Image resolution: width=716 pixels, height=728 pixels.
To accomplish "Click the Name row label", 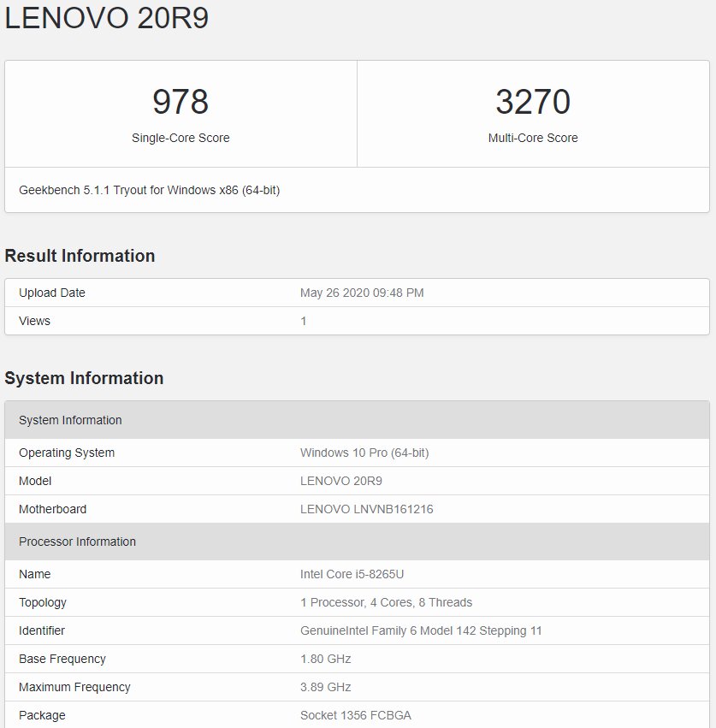I will pos(35,574).
